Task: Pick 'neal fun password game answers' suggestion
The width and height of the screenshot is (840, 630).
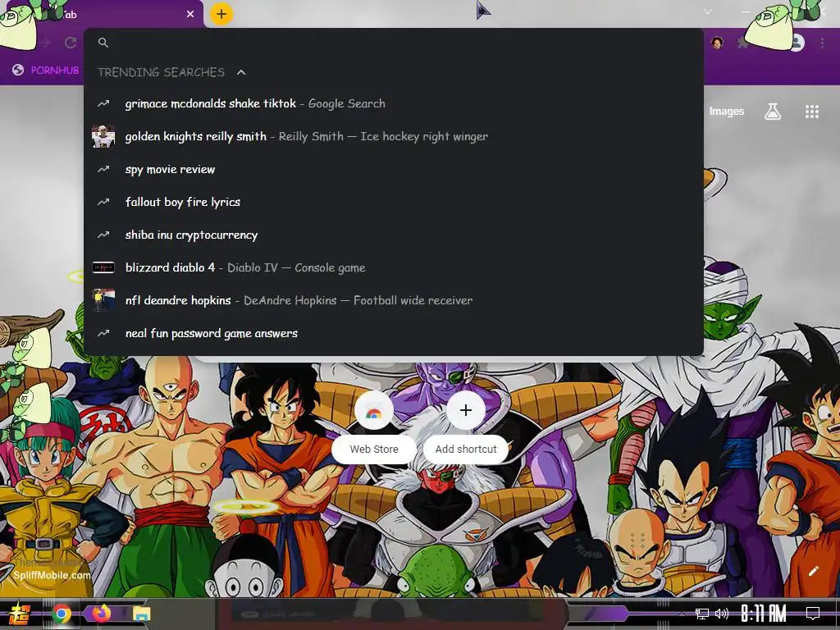Action: point(393,333)
